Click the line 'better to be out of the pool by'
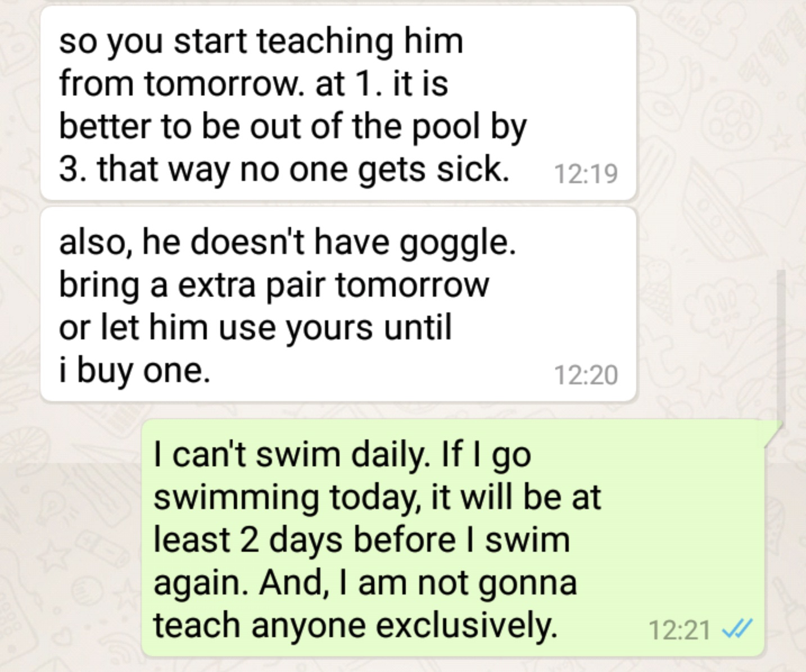The height and width of the screenshot is (672, 806). click(293, 127)
